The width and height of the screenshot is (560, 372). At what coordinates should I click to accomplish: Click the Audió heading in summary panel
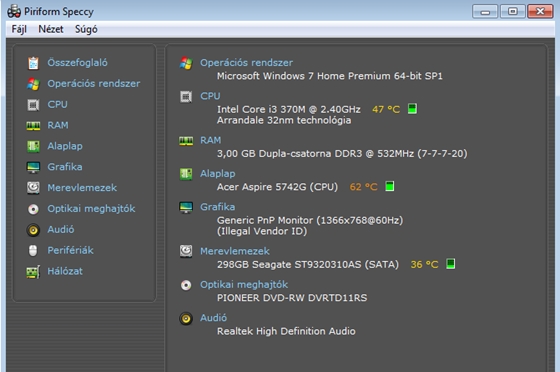[213, 318]
